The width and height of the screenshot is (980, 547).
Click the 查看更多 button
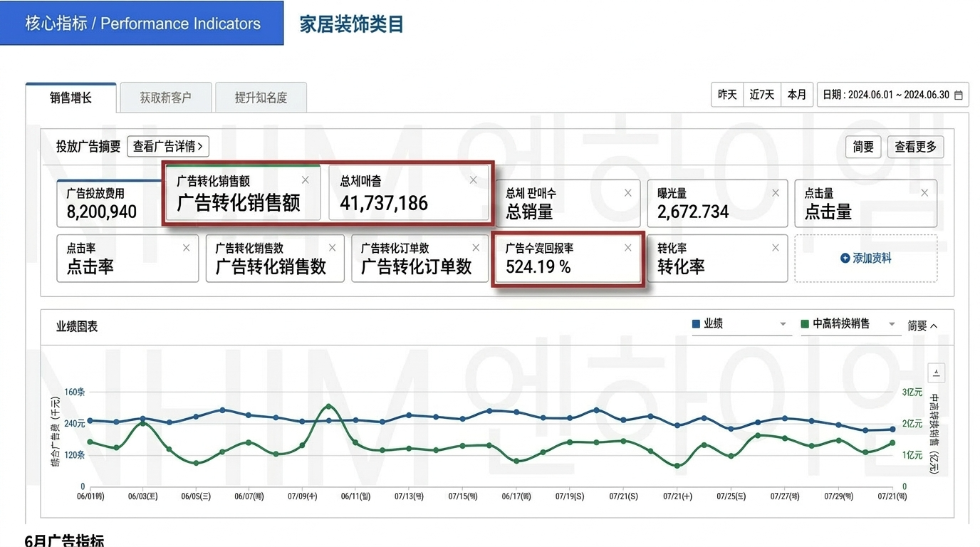click(916, 147)
